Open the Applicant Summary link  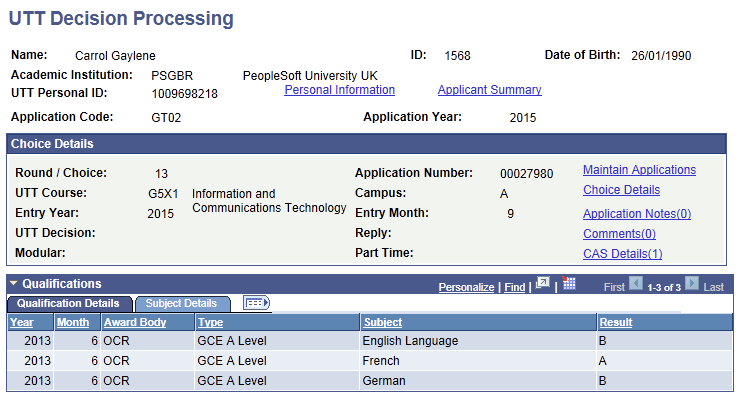coord(489,90)
